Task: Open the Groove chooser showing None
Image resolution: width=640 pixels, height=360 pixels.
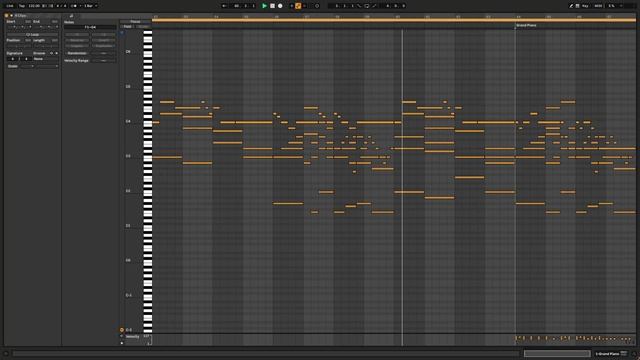Action: point(45,59)
